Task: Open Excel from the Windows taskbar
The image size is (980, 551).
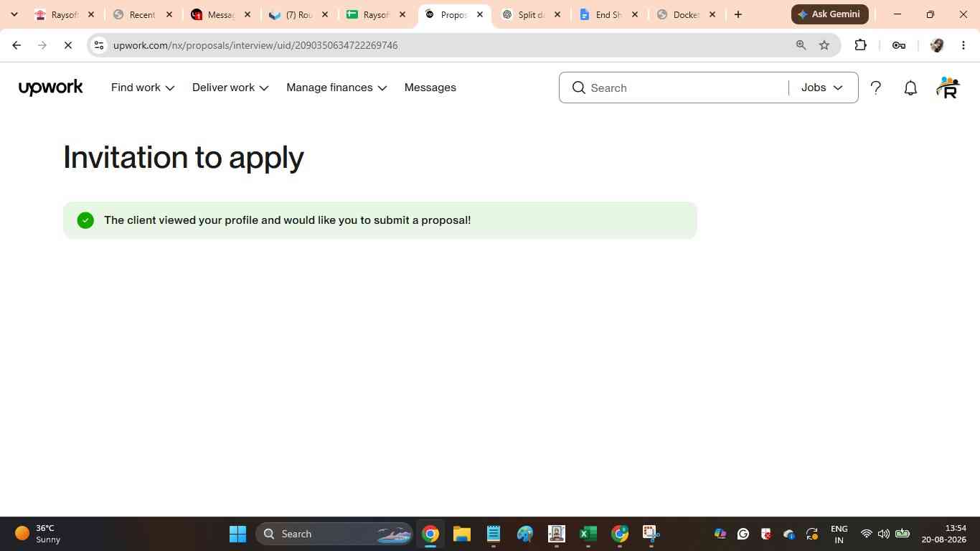Action: tap(588, 534)
